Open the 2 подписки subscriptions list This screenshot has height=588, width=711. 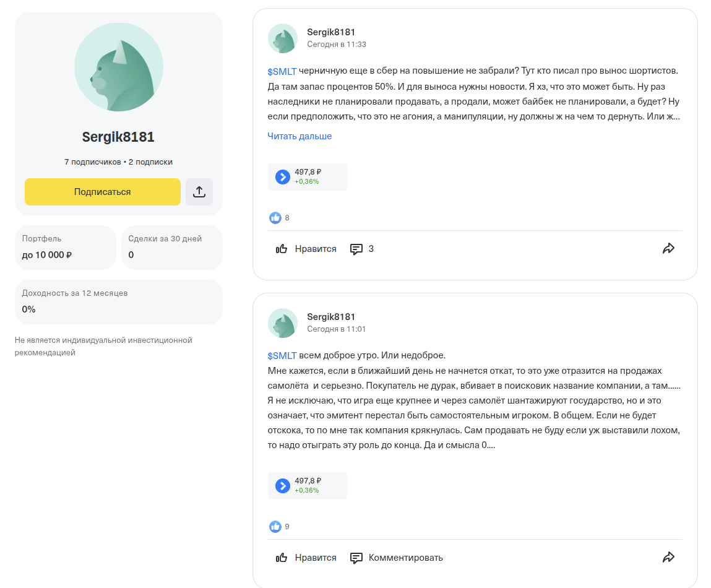pos(150,162)
